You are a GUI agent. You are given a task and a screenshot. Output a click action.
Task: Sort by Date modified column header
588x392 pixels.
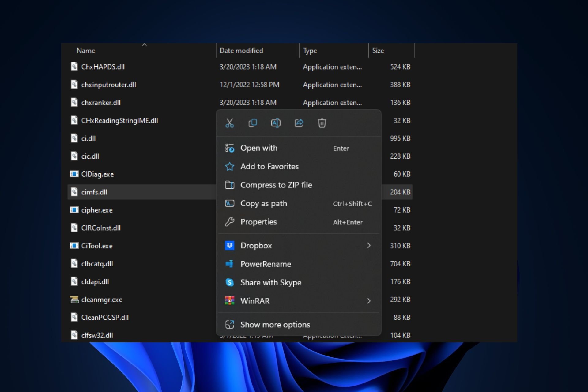pos(241,51)
